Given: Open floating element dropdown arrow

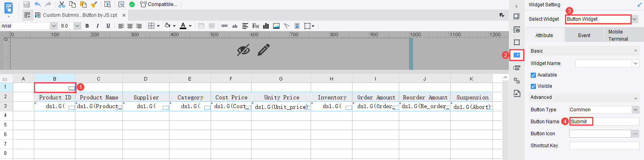Looking at the screenshot, I should coord(313,26).
